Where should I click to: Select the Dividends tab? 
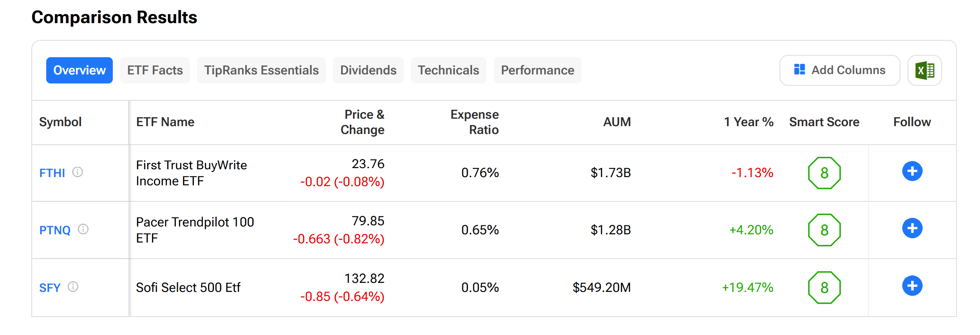[x=368, y=71]
